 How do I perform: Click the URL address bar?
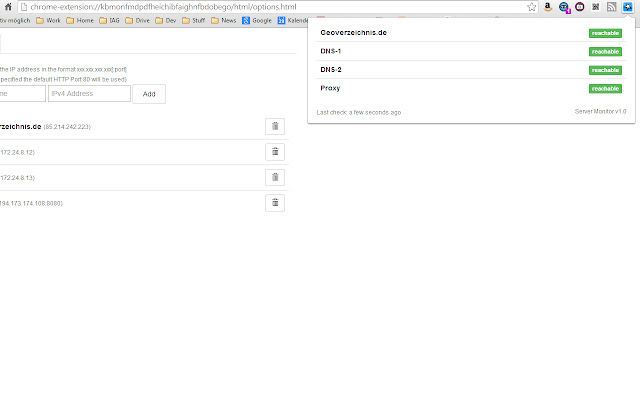click(x=278, y=7)
